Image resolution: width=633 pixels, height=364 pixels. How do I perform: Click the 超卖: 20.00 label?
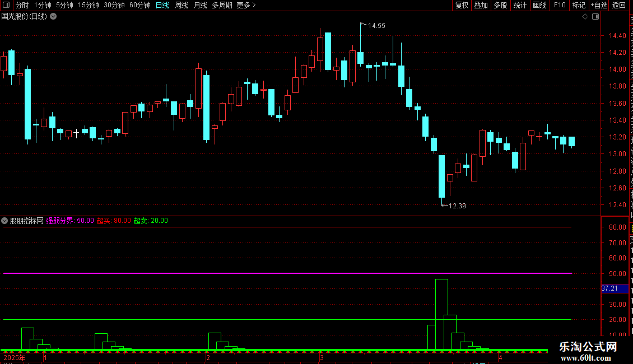[x=151, y=221]
